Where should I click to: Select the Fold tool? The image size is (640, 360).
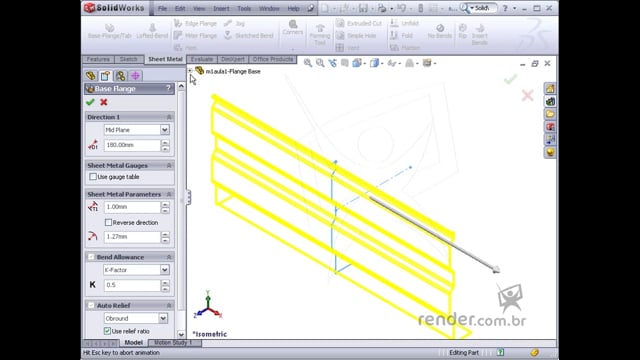coord(401,36)
